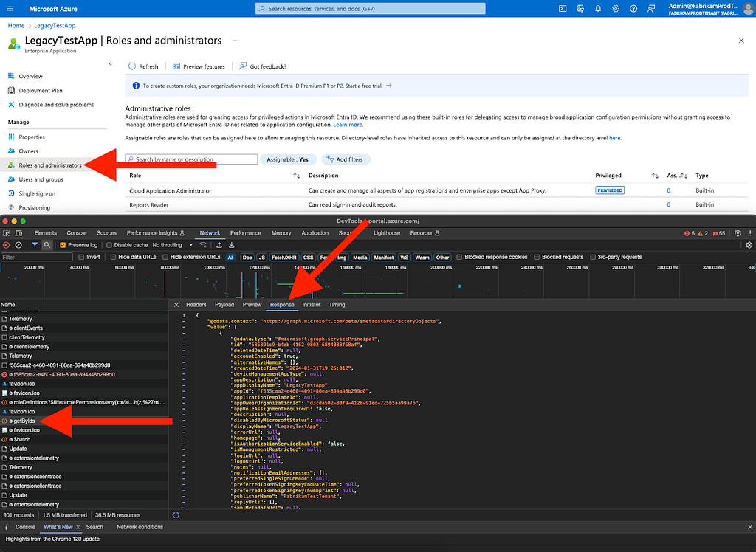Open DevTools settings gear
Viewport: 756px width, 552px height.
click(x=738, y=233)
